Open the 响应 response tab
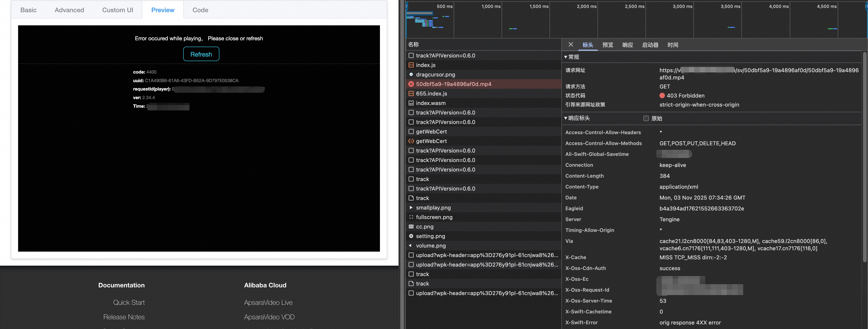This screenshot has width=868, height=329. [627, 45]
